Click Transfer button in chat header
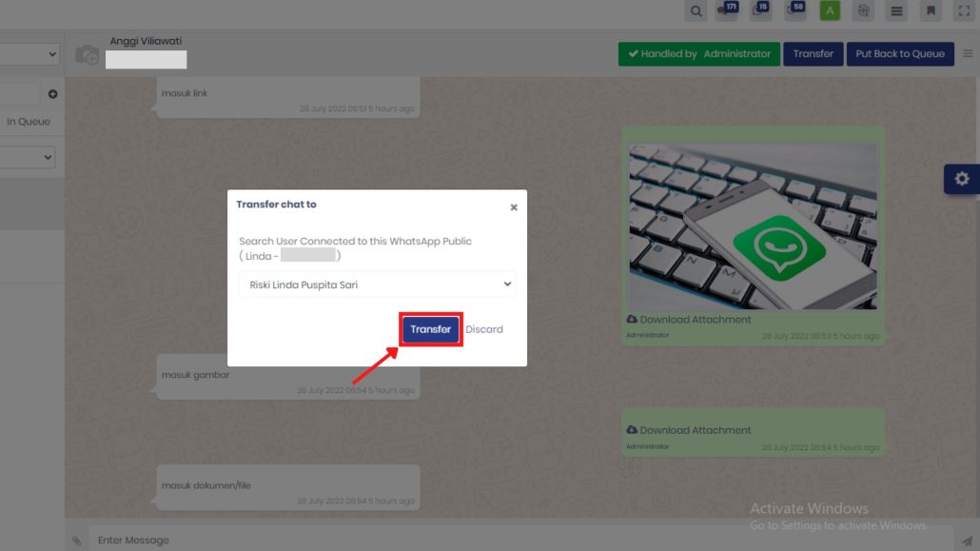Screen dimensions: 980x551 pyautogui.click(x=813, y=54)
